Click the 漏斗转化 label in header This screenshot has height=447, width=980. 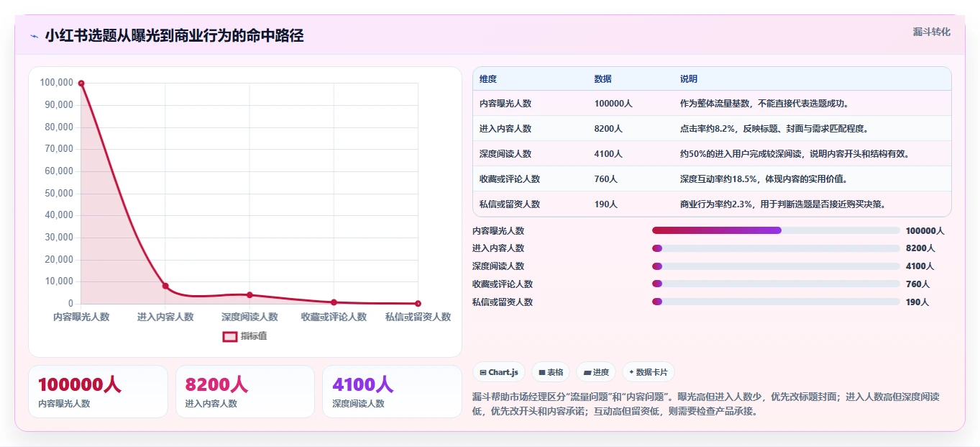click(932, 32)
